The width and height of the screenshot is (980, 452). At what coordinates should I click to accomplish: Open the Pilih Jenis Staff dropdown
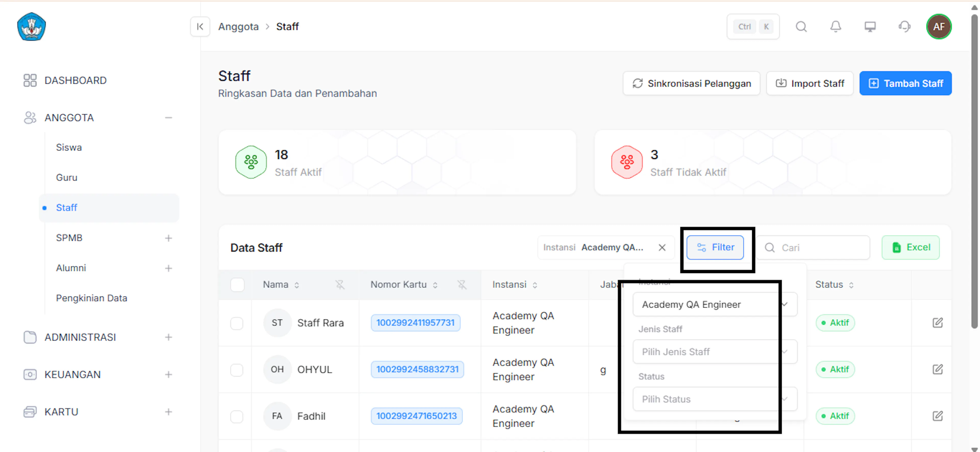click(715, 351)
